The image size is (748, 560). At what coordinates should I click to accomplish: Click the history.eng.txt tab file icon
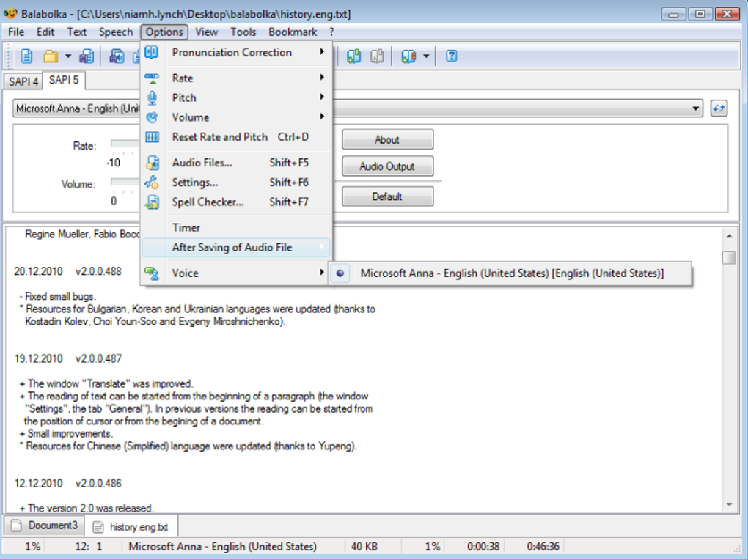98,527
